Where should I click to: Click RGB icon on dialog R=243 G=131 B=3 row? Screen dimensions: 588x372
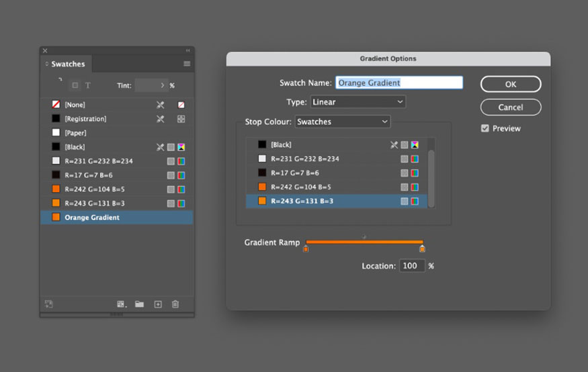point(415,201)
